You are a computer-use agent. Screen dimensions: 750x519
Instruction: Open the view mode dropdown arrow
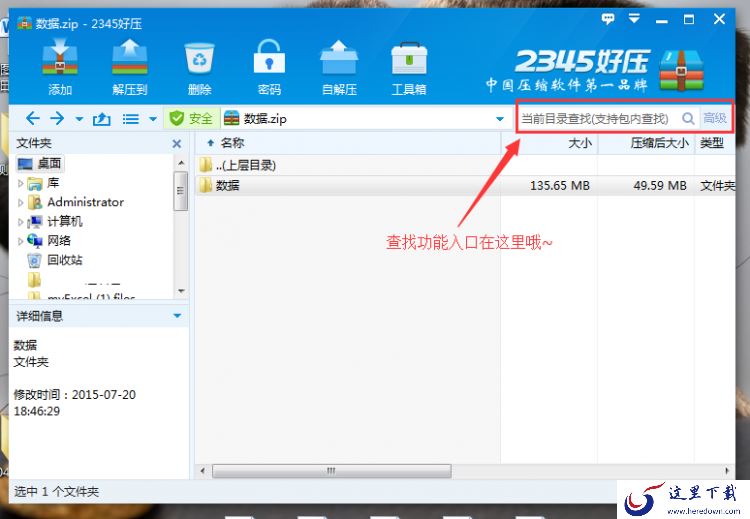coord(153,119)
